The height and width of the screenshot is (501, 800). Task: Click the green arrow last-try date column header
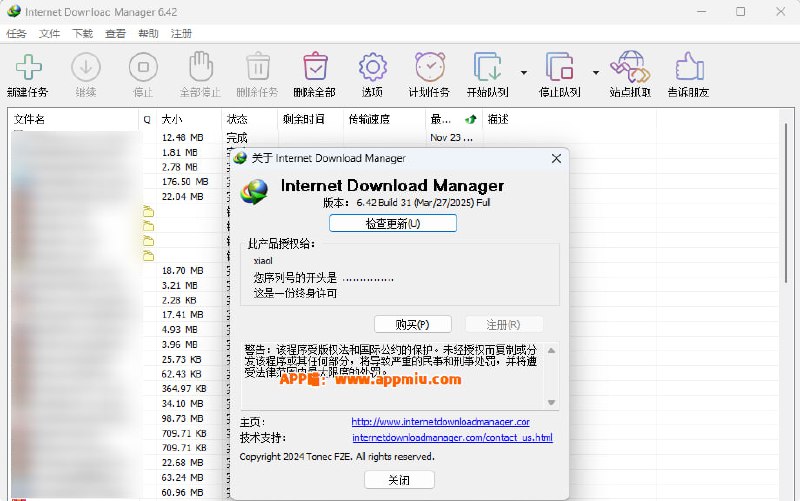click(454, 119)
